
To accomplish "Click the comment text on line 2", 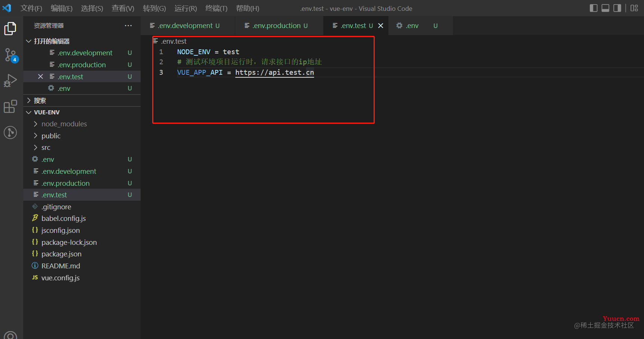I will pos(249,62).
